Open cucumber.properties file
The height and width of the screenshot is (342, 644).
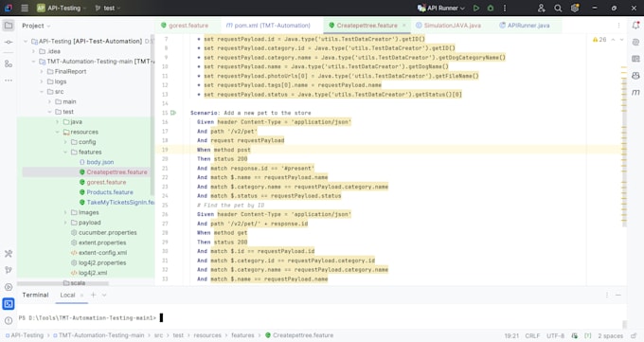(x=103, y=233)
